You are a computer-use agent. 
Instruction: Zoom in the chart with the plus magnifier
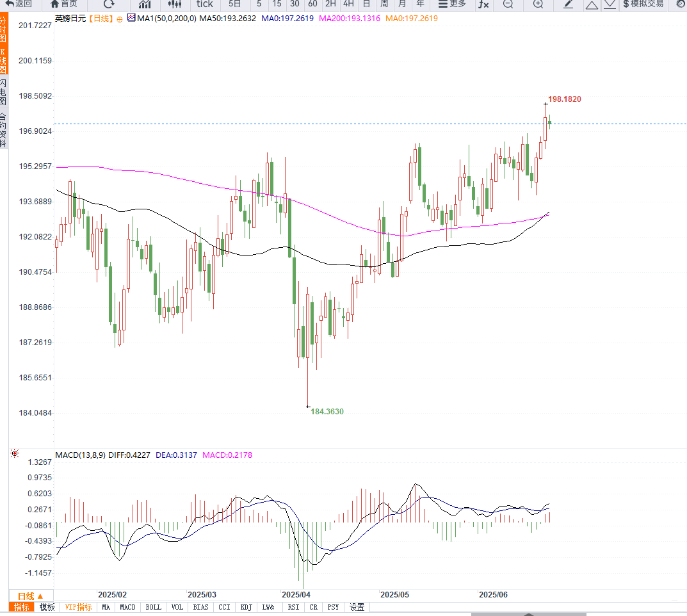click(538, 4)
